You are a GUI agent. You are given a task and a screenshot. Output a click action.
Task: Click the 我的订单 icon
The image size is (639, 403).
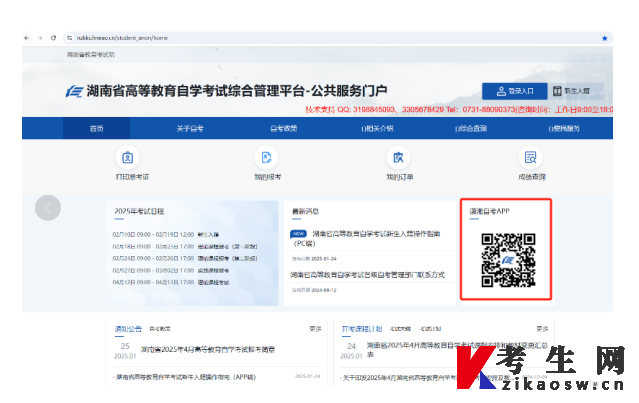pyautogui.click(x=398, y=158)
